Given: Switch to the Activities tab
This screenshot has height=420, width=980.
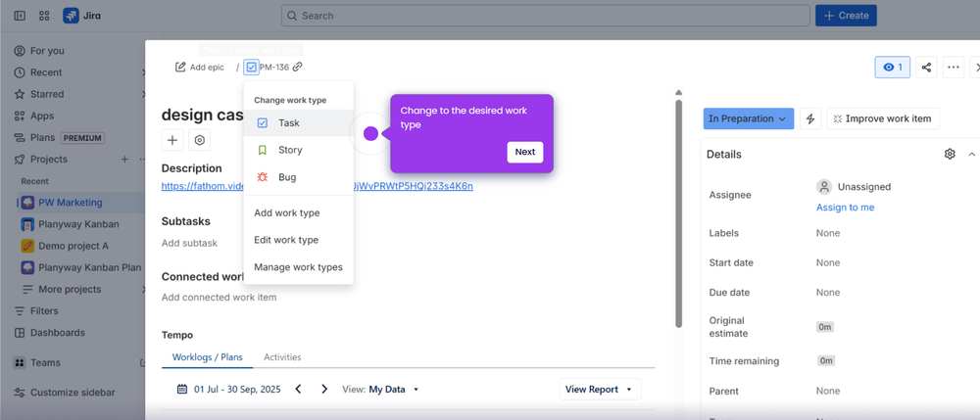Looking at the screenshot, I should [x=282, y=357].
